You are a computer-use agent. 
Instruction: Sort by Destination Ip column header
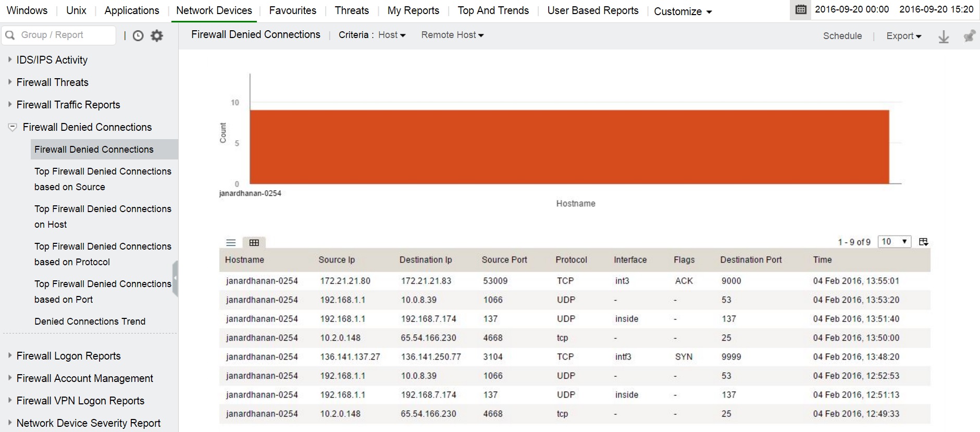[426, 260]
